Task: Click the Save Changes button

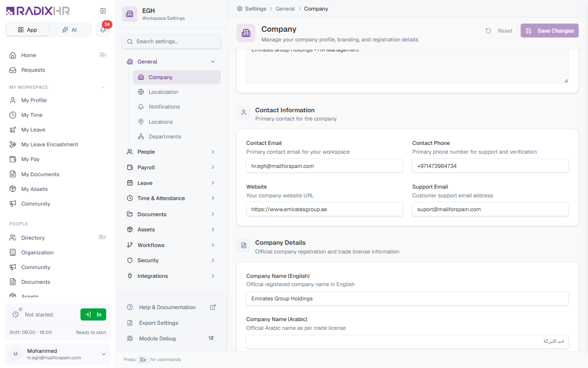Action: point(549,31)
